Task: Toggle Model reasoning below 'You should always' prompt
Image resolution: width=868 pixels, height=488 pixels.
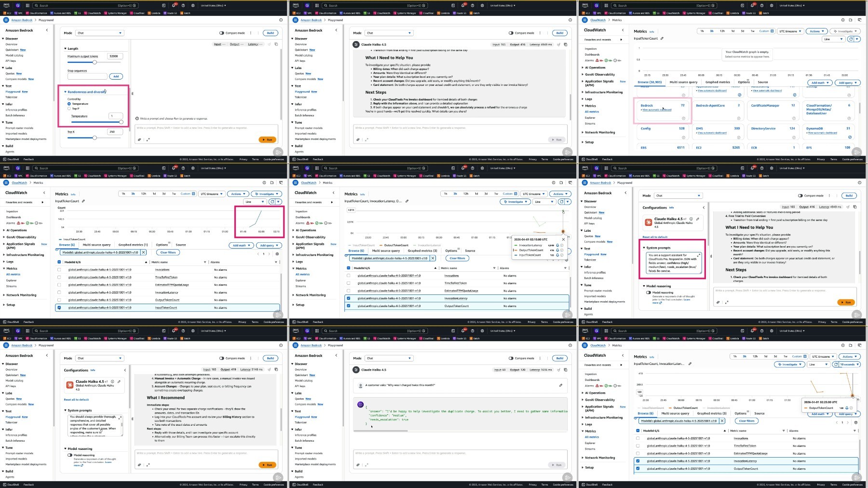Action: (70, 455)
